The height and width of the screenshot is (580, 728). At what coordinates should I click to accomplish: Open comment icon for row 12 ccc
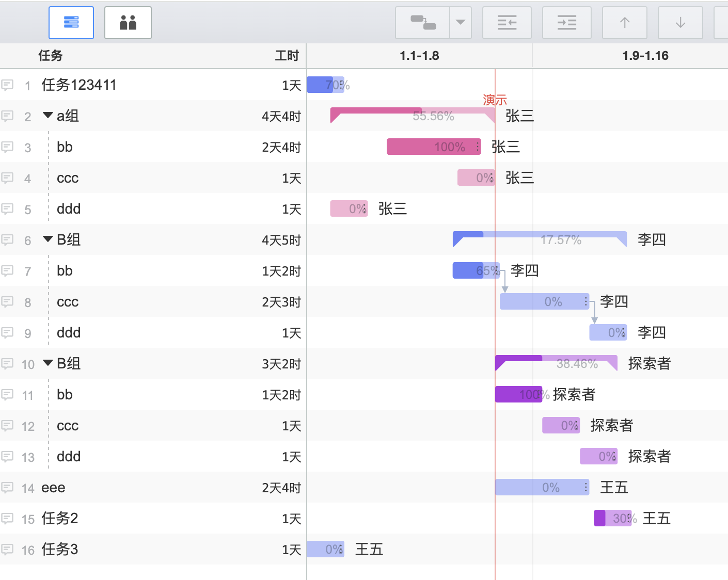[7, 425]
